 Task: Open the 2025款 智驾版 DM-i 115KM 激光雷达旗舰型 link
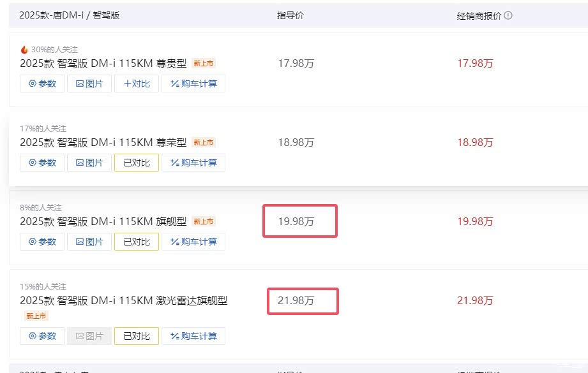coord(124,300)
